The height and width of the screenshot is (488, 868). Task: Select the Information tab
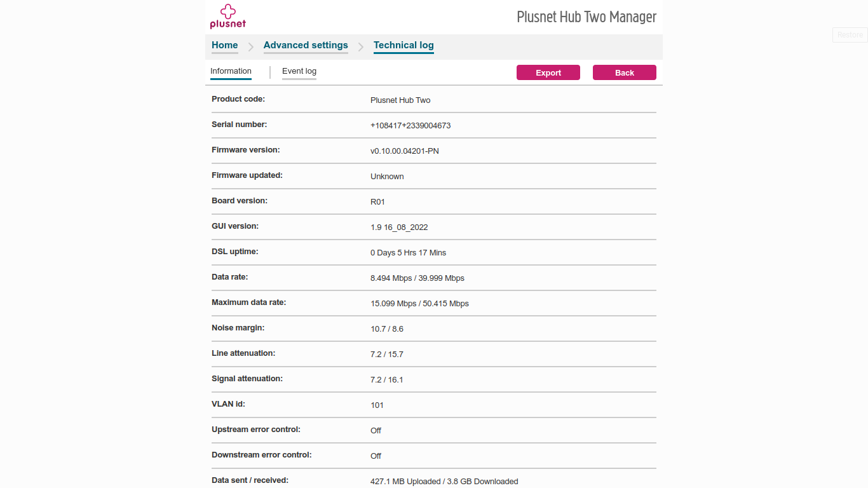pos(231,71)
